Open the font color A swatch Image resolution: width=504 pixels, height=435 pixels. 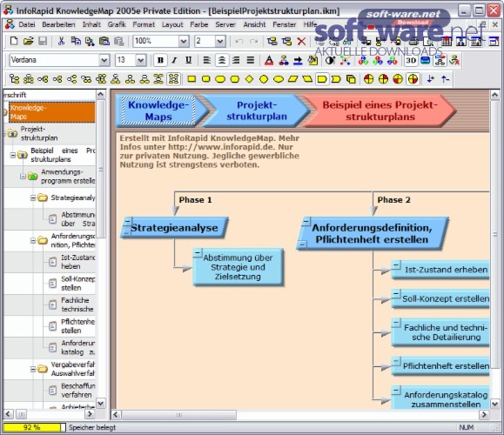pyautogui.click(x=269, y=60)
